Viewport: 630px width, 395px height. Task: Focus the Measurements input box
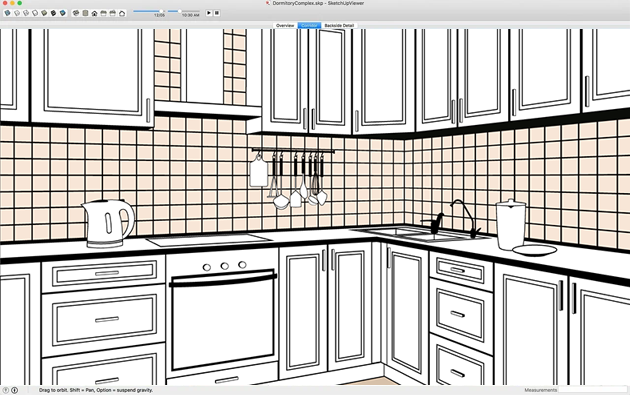pyautogui.click(x=593, y=390)
